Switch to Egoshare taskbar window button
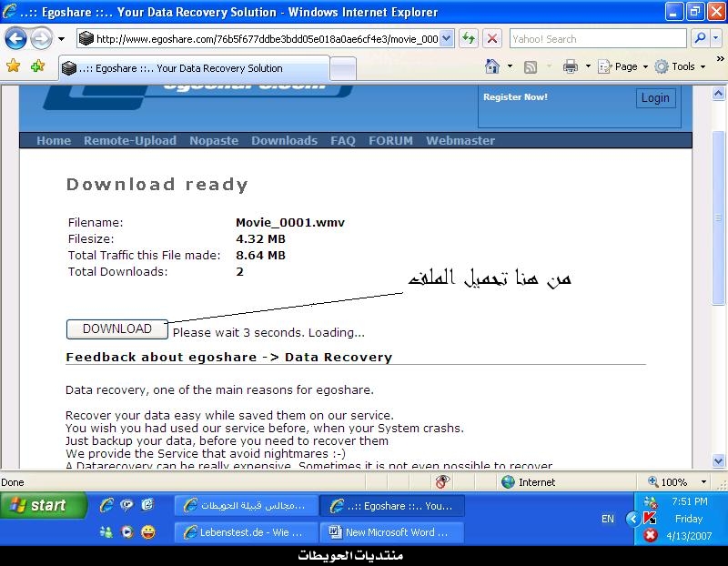 (392, 505)
